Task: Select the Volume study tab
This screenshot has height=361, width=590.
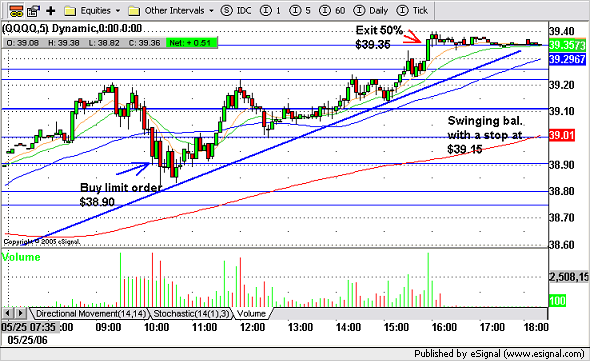Action: pyautogui.click(x=251, y=314)
